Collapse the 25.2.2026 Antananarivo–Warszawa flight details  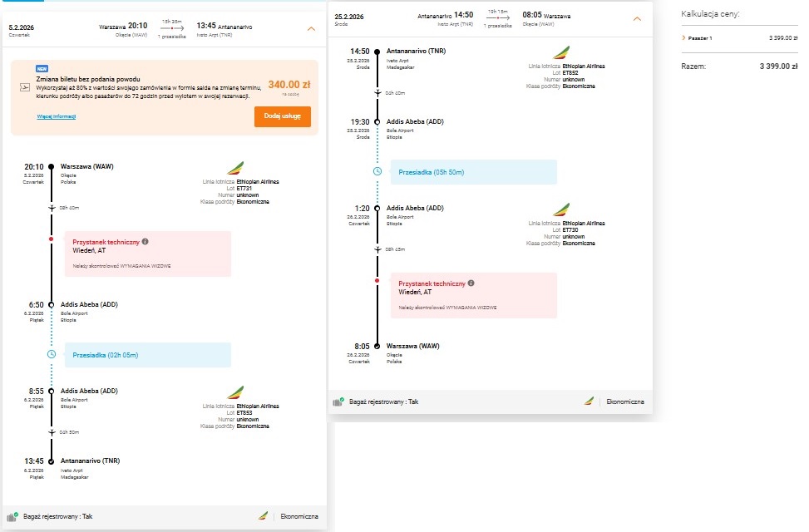click(x=637, y=18)
